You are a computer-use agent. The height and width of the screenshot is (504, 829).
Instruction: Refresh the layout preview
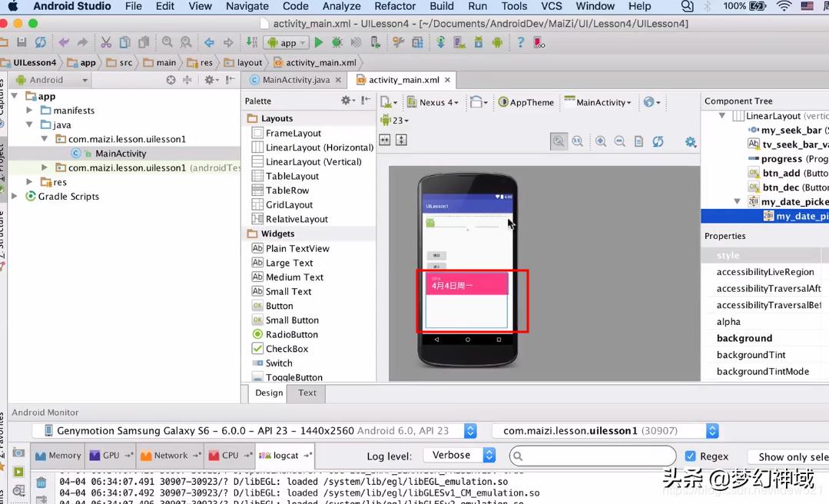[658, 141]
